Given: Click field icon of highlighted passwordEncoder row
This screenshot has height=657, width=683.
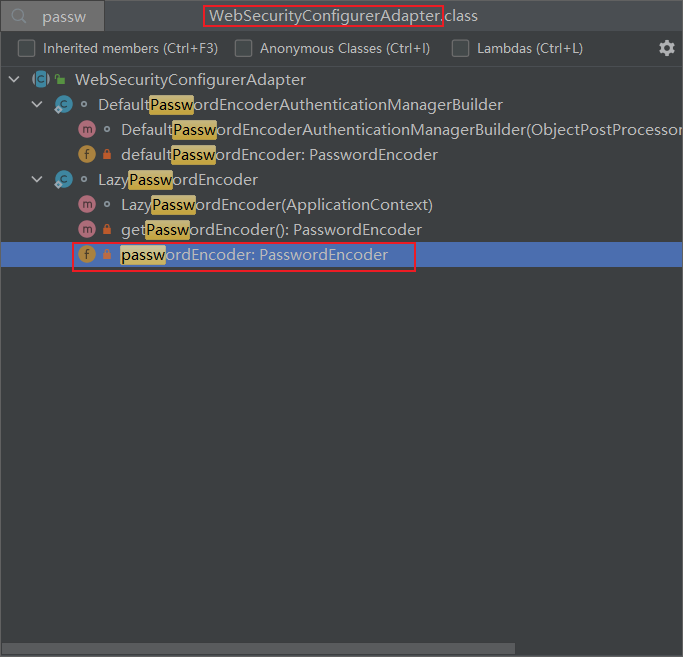Looking at the screenshot, I should (87, 254).
